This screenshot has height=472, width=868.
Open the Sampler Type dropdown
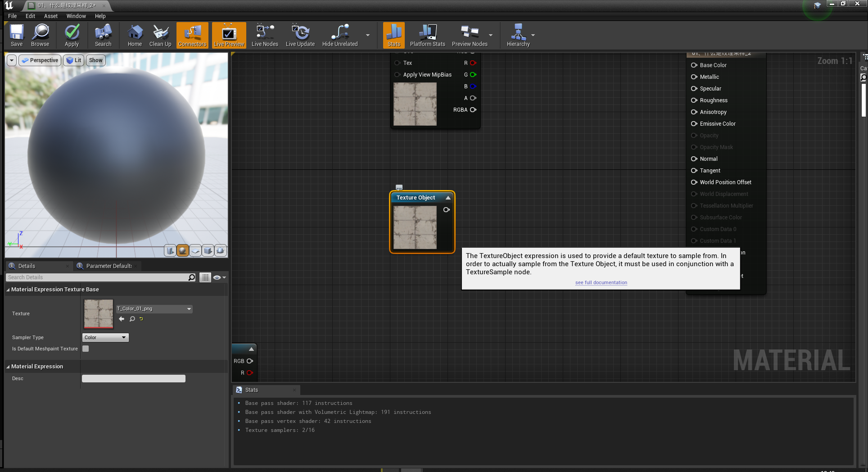(105, 337)
